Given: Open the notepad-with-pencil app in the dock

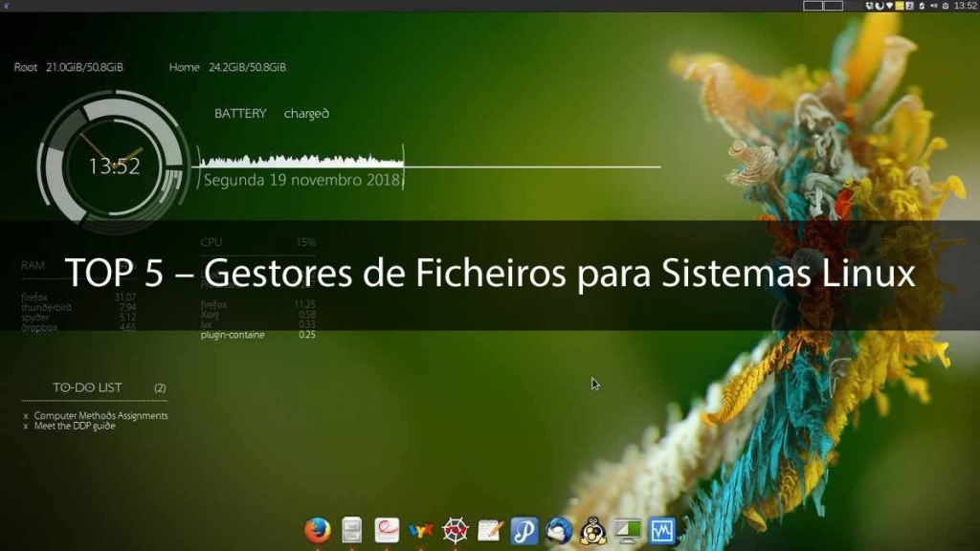Looking at the screenshot, I should pyautogui.click(x=487, y=530).
